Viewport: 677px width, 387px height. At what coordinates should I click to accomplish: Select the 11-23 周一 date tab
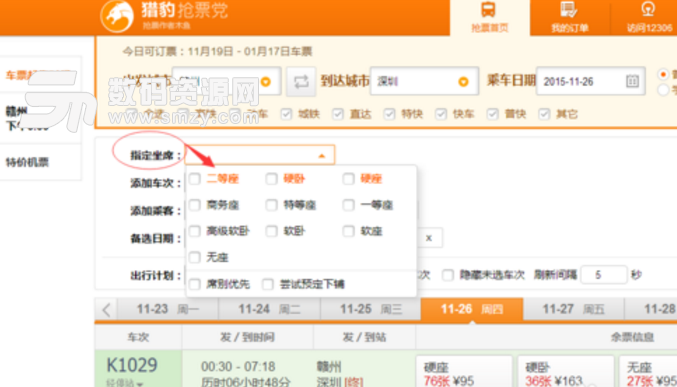pos(168,309)
